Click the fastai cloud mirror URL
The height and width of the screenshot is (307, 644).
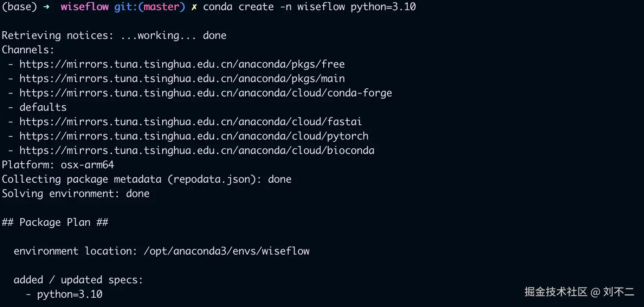[191, 122]
